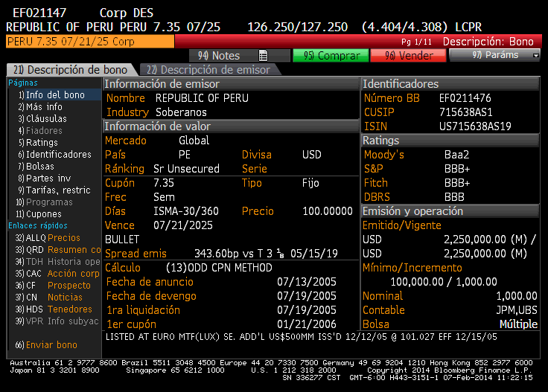Click the Múltiple value next to Bolsa

(x=518, y=324)
